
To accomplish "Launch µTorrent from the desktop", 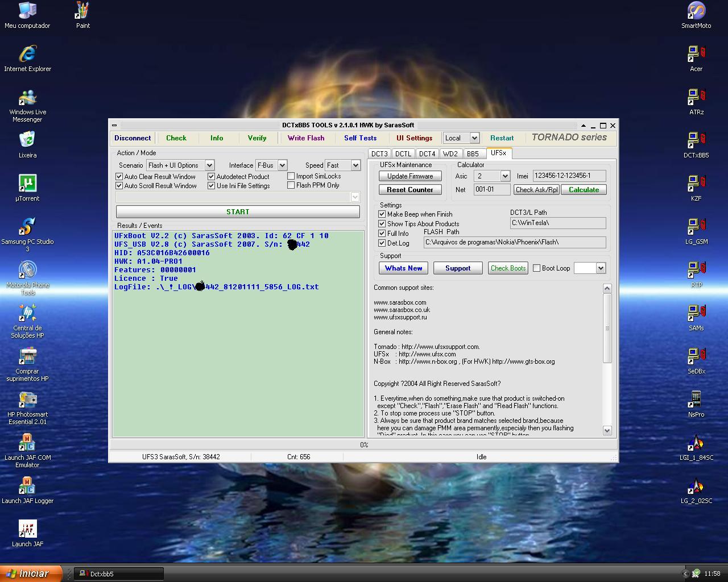I will [27, 188].
